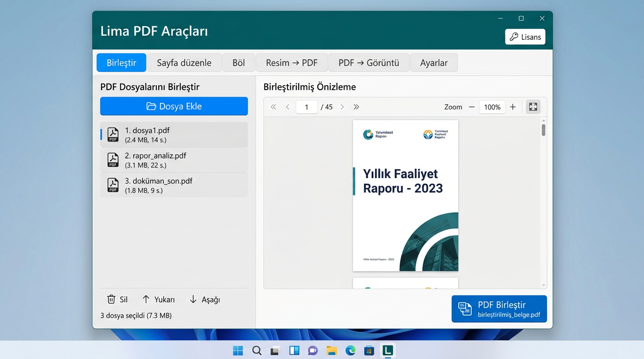Go to the Ayarlar tab

[434, 63]
